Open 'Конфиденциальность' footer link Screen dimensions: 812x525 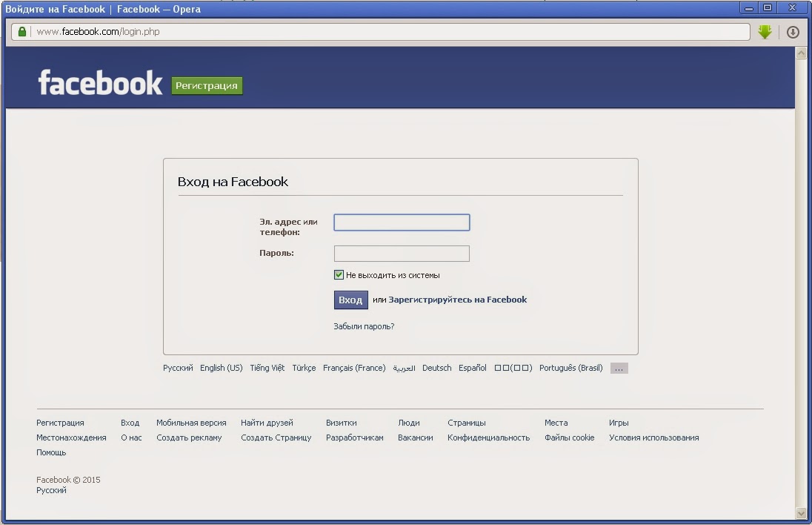(x=488, y=437)
